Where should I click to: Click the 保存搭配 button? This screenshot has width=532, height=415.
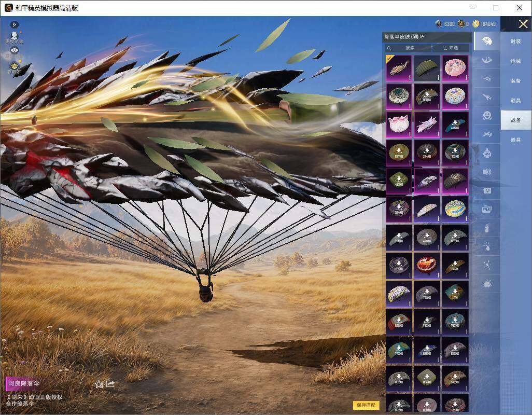[x=366, y=405]
